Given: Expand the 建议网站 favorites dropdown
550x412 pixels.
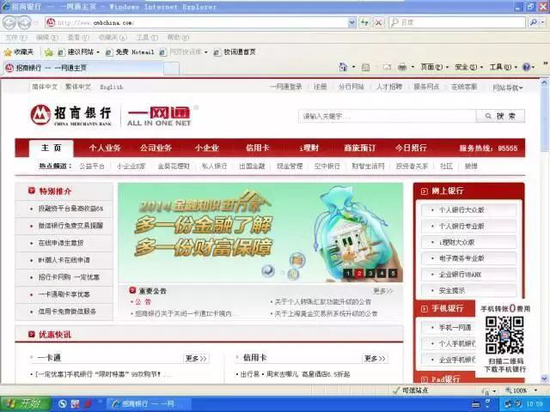Looking at the screenshot, I should (98, 53).
